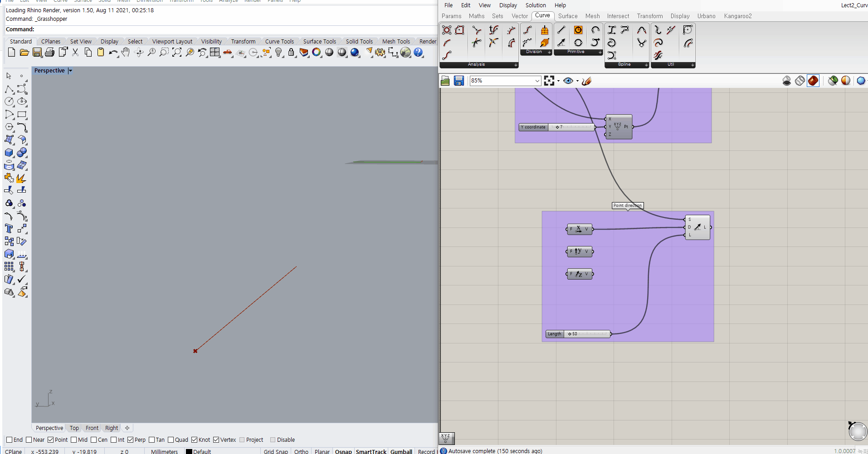Enable the Quad osnap checkbox

[x=171, y=440]
